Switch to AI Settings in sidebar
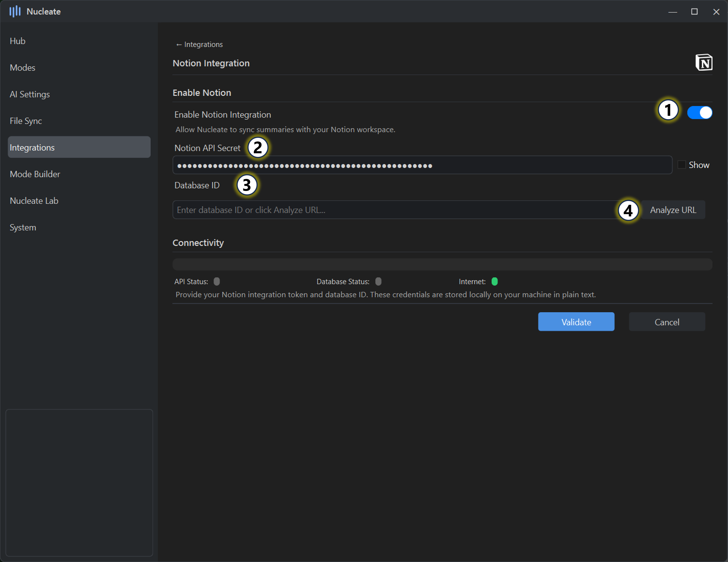This screenshot has width=728, height=562. (30, 94)
